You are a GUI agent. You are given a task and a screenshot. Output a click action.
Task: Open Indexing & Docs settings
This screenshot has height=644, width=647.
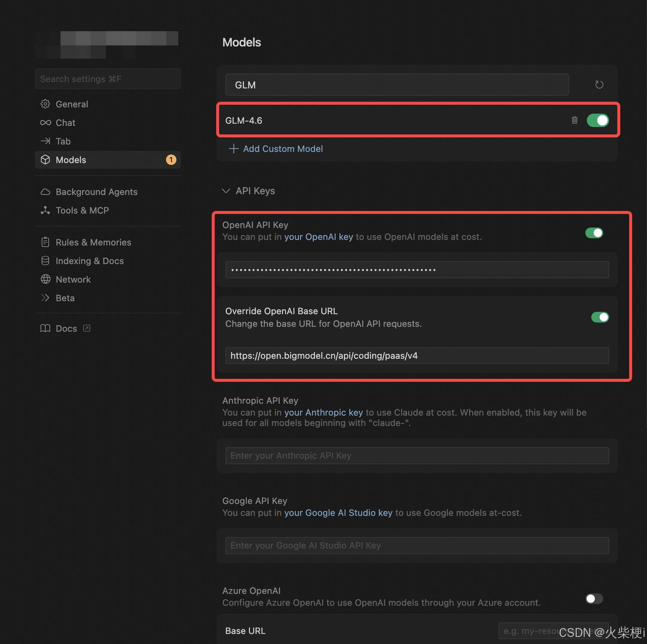(89, 261)
